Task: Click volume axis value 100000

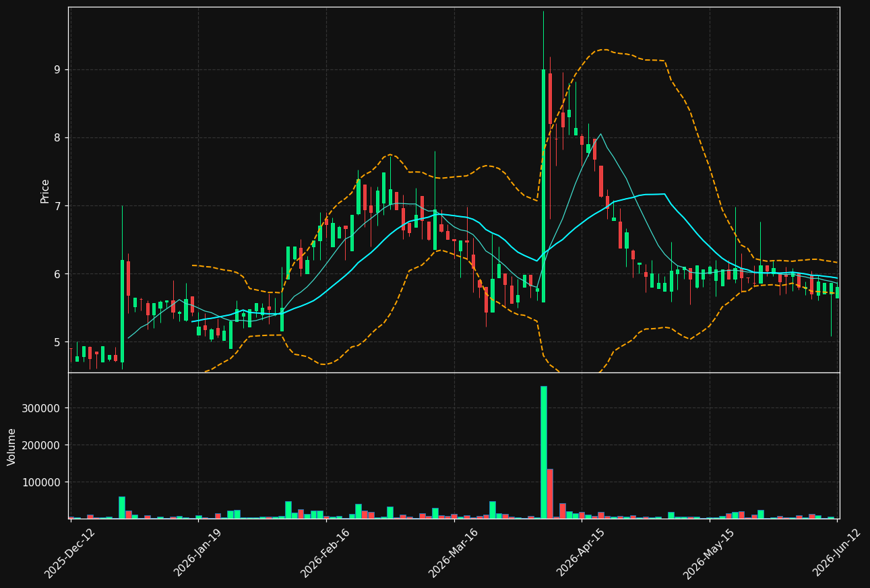Action: coord(42,482)
